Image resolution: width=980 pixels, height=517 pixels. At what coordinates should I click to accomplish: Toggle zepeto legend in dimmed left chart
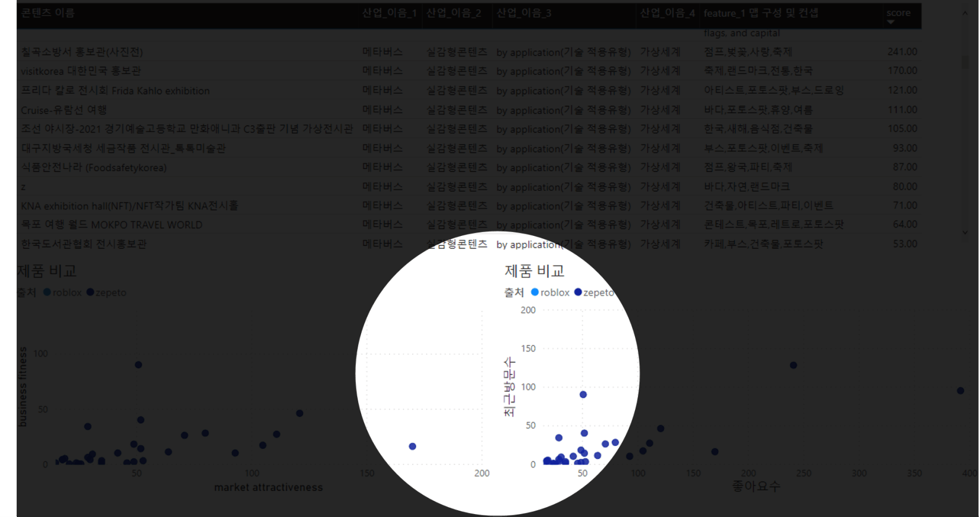pos(90,292)
